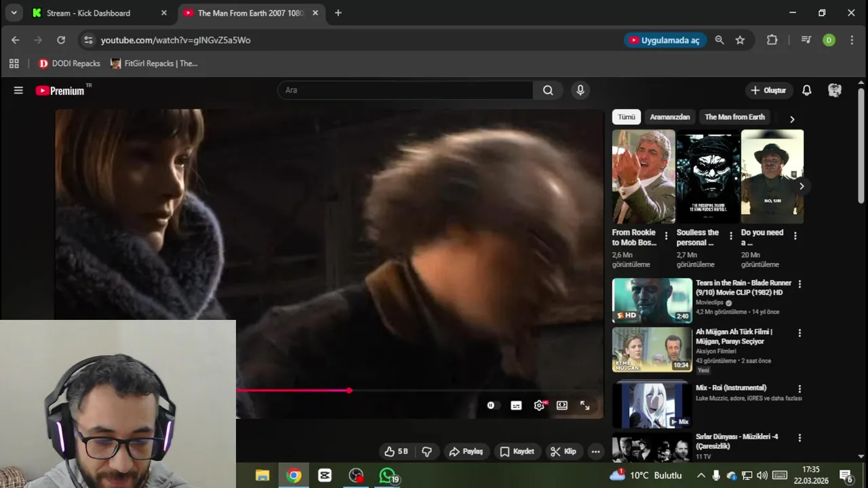Open Chrome three-dot menu
Image resolution: width=868 pixels, height=488 pixels.
[852, 40]
